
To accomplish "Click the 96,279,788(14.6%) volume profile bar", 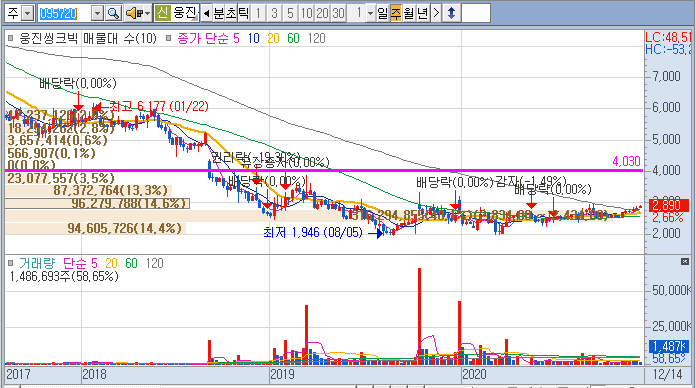I will [x=97, y=203].
